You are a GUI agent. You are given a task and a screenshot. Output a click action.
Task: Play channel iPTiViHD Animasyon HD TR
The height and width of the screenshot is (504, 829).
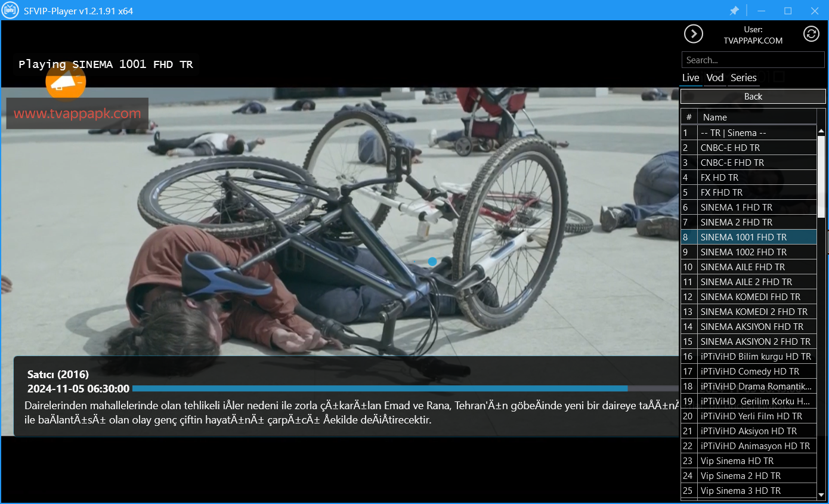(748, 446)
